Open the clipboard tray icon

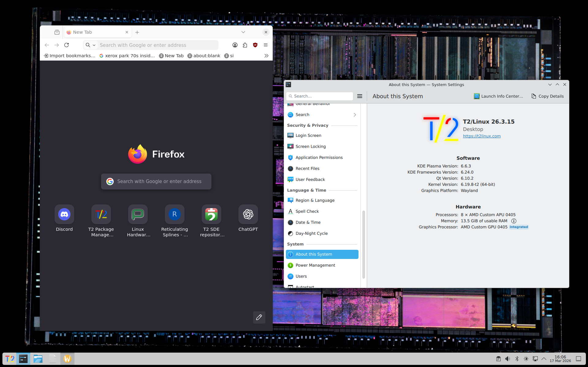499,359
